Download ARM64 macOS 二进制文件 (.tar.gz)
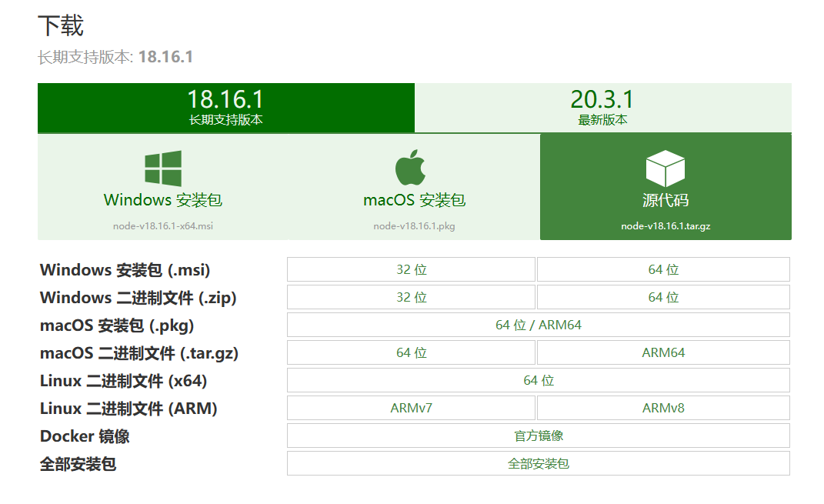 pyautogui.click(x=663, y=352)
